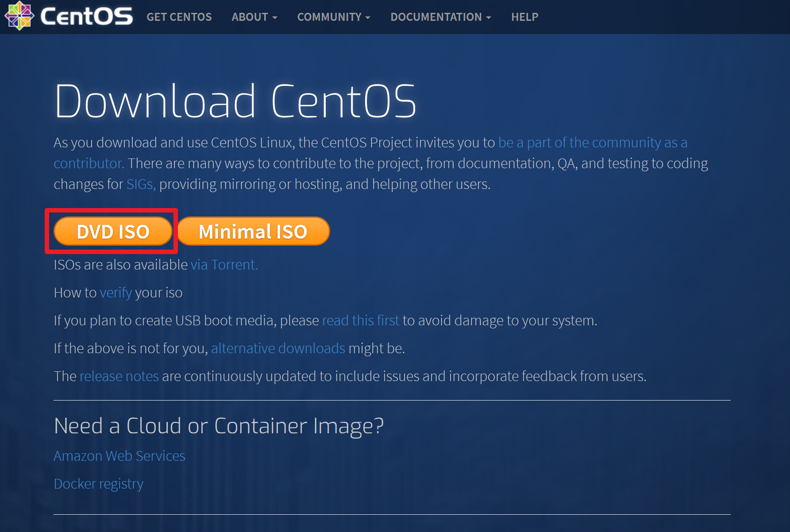Click the 'verify' link for ISO verification
Screen dimensions: 790x532
[x=116, y=293]
